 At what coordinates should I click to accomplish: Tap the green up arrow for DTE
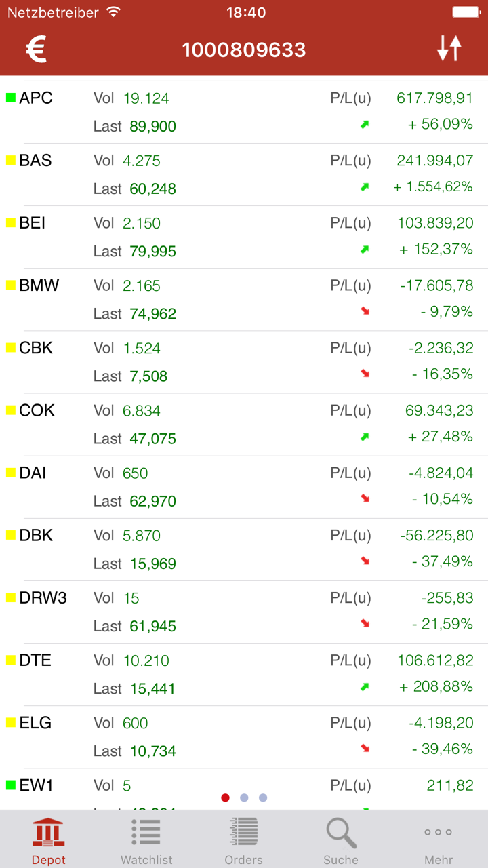365,687
